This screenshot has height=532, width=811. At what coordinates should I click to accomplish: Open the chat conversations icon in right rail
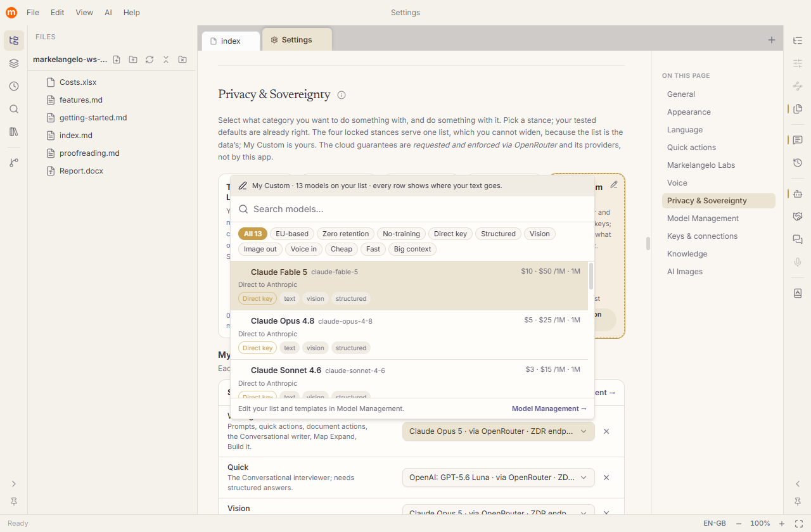tap(798, 239)
